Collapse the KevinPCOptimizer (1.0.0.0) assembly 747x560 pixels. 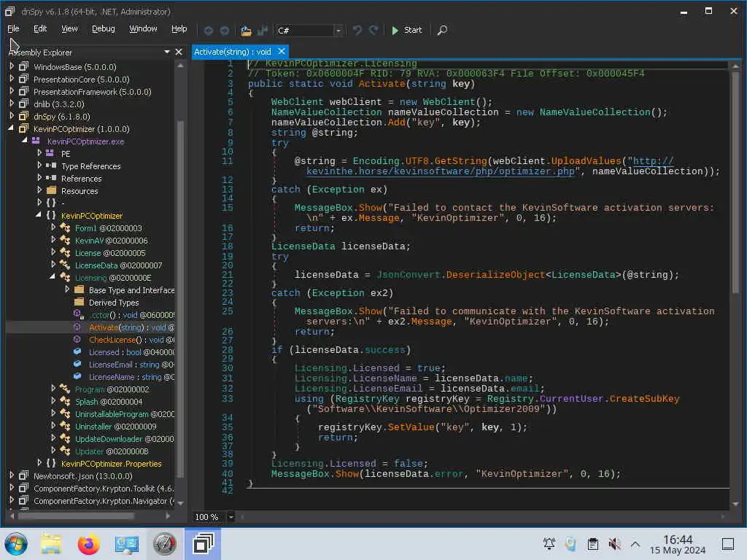(x=11, y=128)
